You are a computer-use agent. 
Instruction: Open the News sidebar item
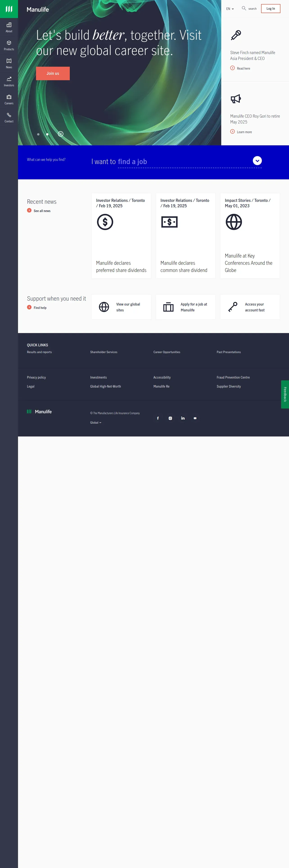[x=9, y=63]
